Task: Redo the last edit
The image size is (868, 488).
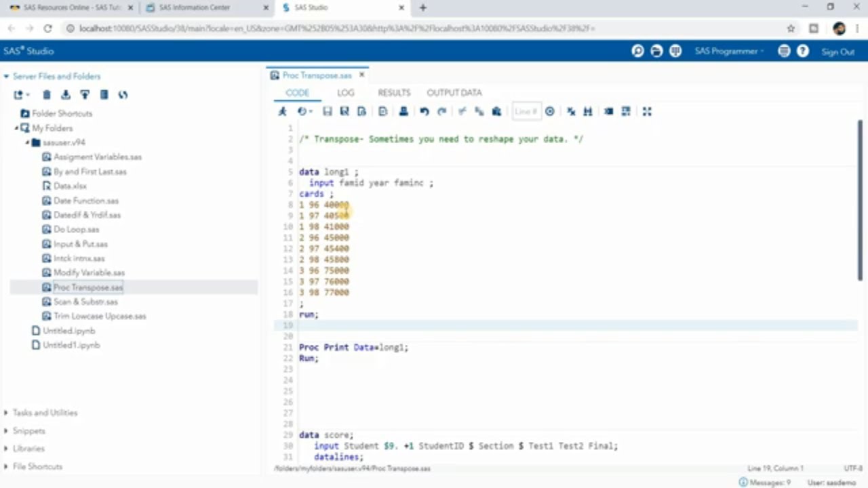Action: tap(442, 111)
